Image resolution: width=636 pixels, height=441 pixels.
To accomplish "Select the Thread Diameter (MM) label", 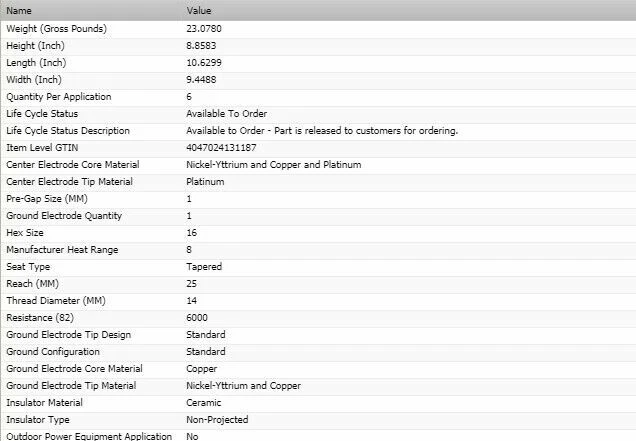I will (56, 301).
